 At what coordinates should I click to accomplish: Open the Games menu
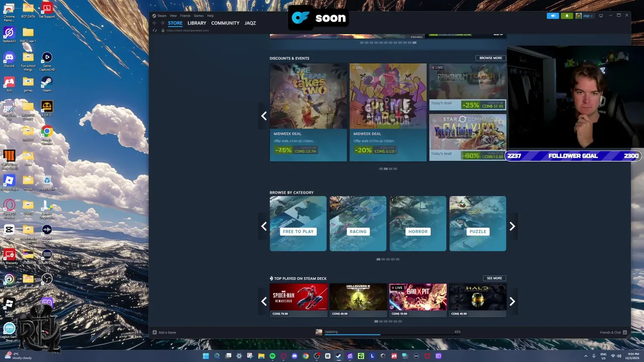coord(199,16)
